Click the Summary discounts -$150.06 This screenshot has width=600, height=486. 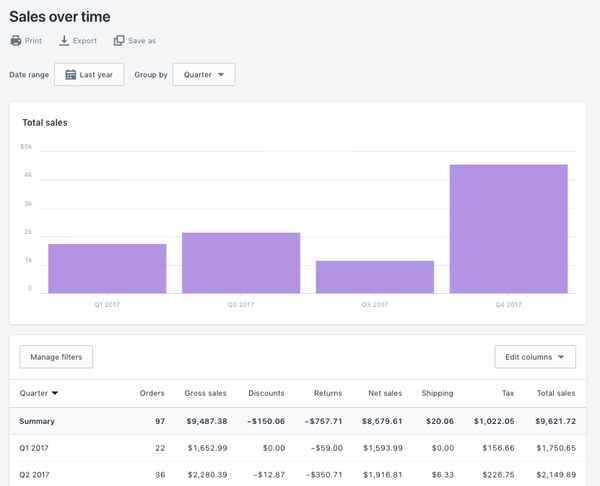click(266, 421)
